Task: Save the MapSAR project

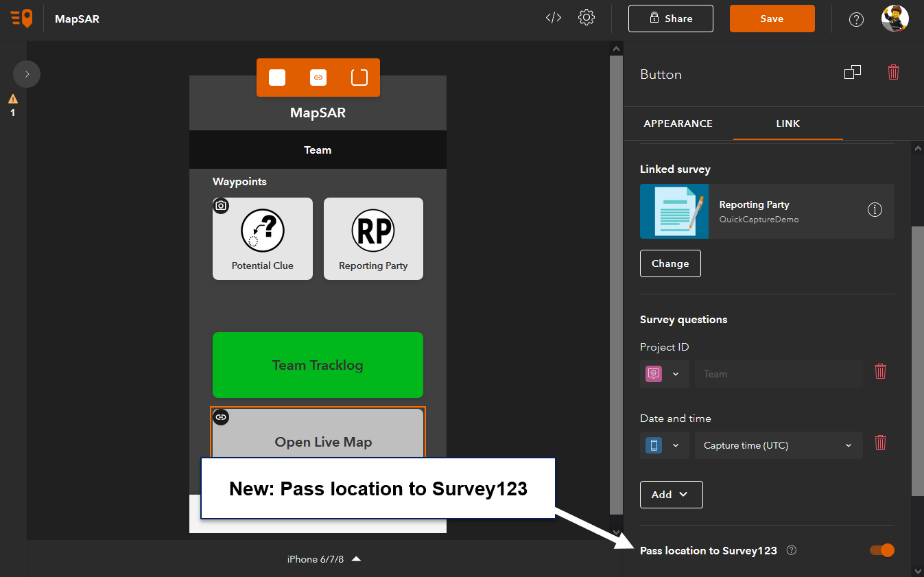Action: tap(772, 19)
